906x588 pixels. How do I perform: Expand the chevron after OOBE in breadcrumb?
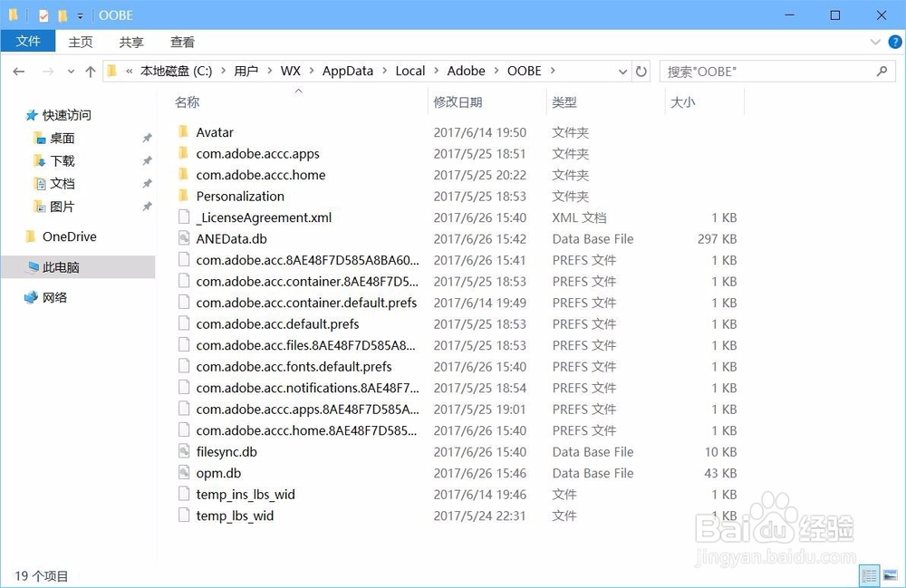(x=553, y=71)
